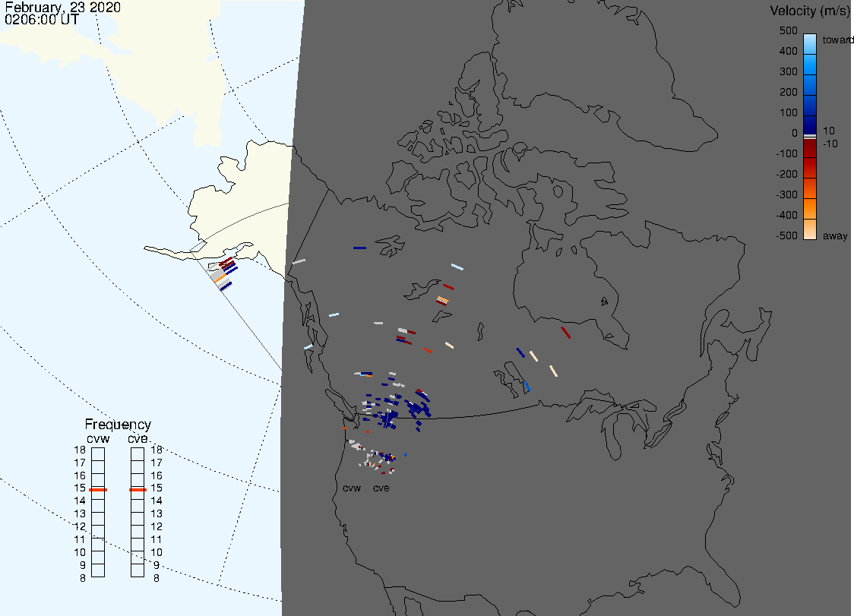The height and width of the screenshot is (616, 854).
Task: Pick the lightest blue swatch atop the colorbar
Action: click(x=810, y=44)
